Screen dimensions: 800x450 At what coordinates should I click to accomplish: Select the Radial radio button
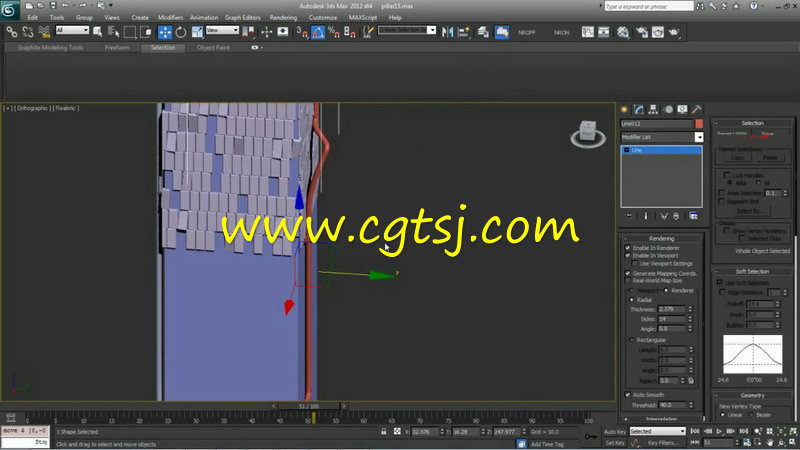[x=632, y=300]
